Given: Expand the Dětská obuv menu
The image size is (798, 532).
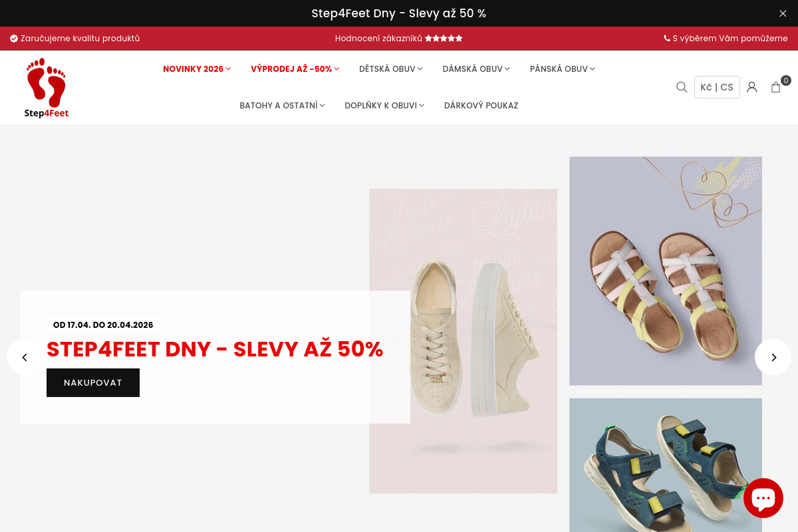Looking at the screenshot, I should coord(391,68).
